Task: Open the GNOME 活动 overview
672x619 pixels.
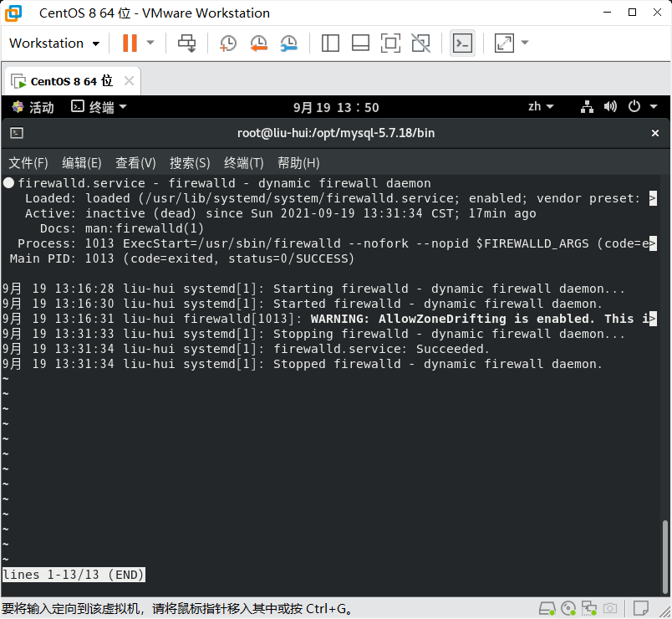Action: click(33, 107)
